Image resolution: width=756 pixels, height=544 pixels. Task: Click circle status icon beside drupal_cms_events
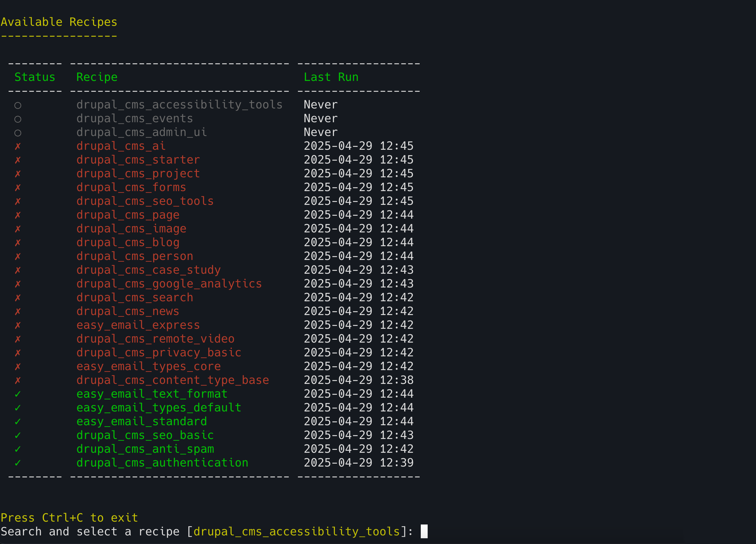coord(18,119)
